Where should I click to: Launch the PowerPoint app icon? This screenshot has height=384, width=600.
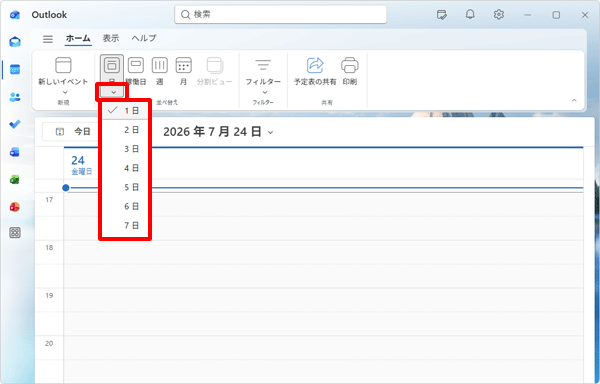pyautogui.click(x=15, y=207)
